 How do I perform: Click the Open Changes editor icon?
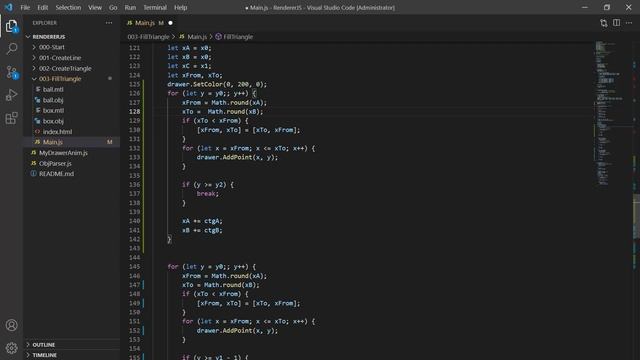[604, 23]
